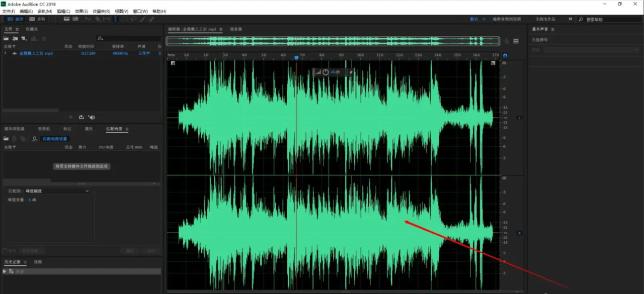
Task: Select the Move tool in toolbar
Action: 88,19
